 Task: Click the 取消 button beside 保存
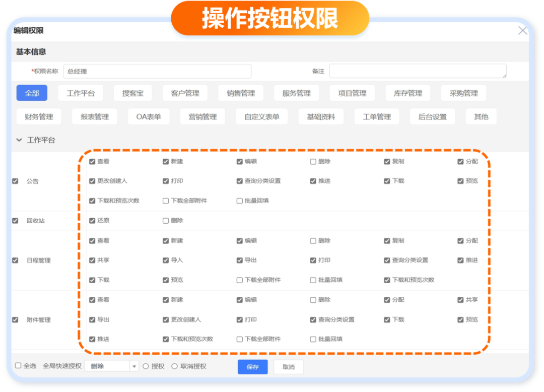(288, 367)
